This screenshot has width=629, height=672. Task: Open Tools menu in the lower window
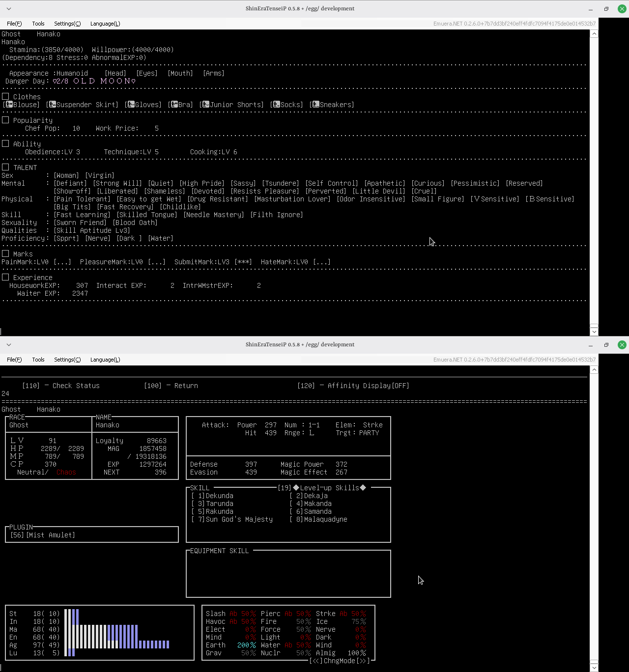click(38, 360)
